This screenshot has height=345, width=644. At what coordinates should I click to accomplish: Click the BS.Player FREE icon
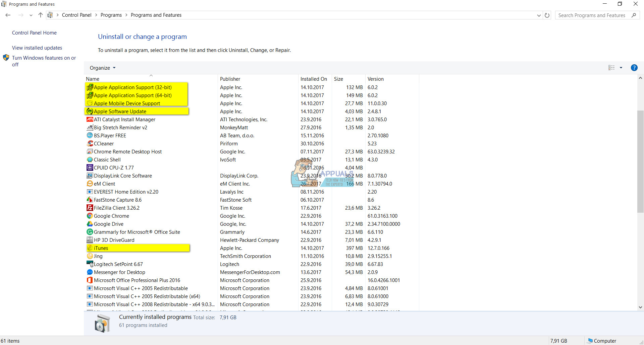tap(90, 136)
